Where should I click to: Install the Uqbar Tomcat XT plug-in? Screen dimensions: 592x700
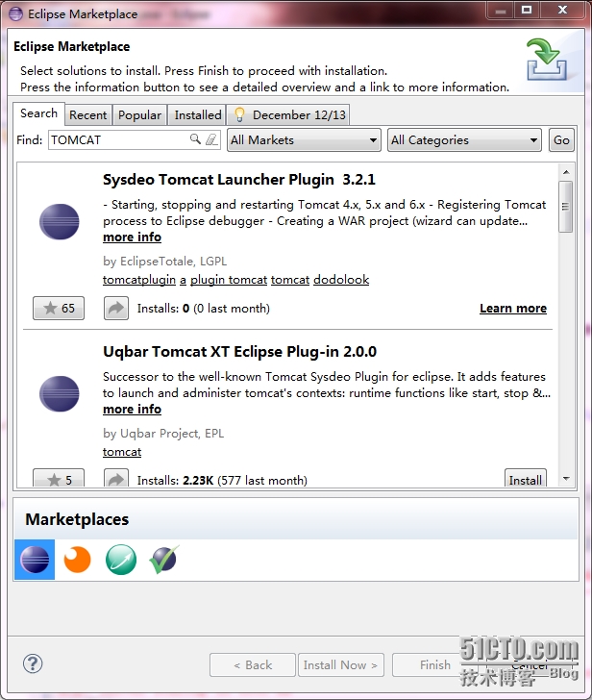coord(525,479)
